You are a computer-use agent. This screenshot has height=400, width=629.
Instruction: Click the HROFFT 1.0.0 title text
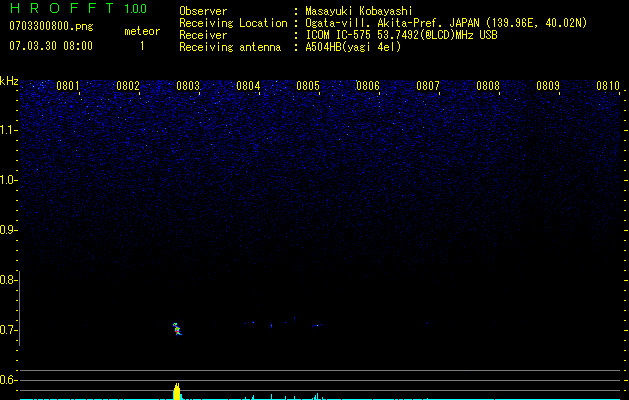(x=79, y=8)
